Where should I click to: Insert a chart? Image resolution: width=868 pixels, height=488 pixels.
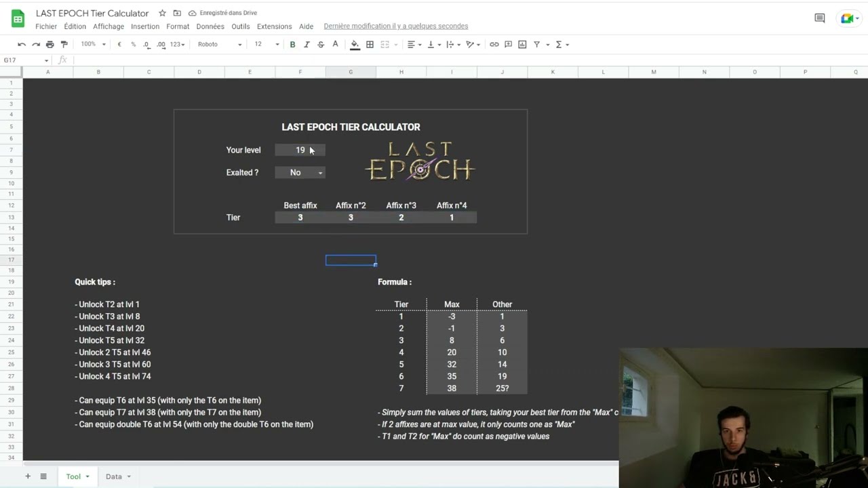(x=522, y=44)
